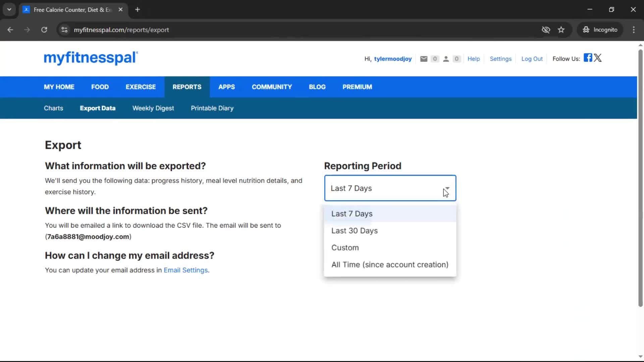Click the address bar URL field
644x362 pixels.
pyautogui.click(x=302, y=30)
